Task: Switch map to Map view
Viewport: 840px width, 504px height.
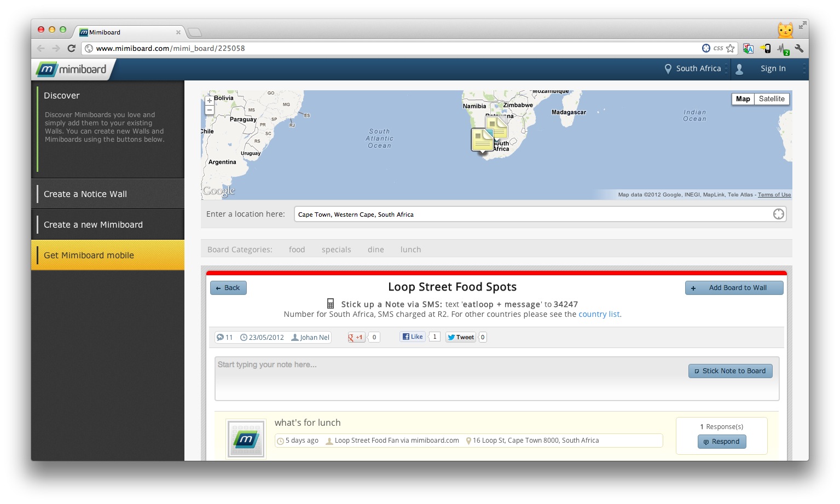Action: pyautogui.click(x=743, y=99)
